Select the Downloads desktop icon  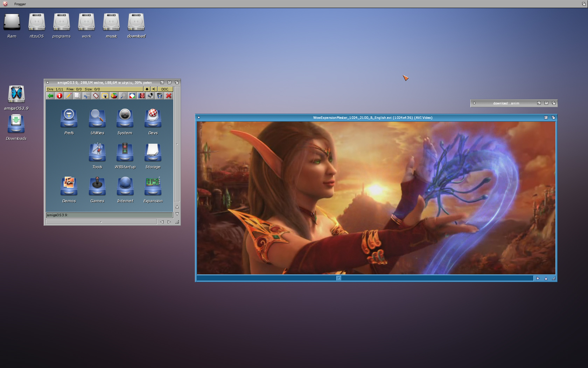coord(16,127)
